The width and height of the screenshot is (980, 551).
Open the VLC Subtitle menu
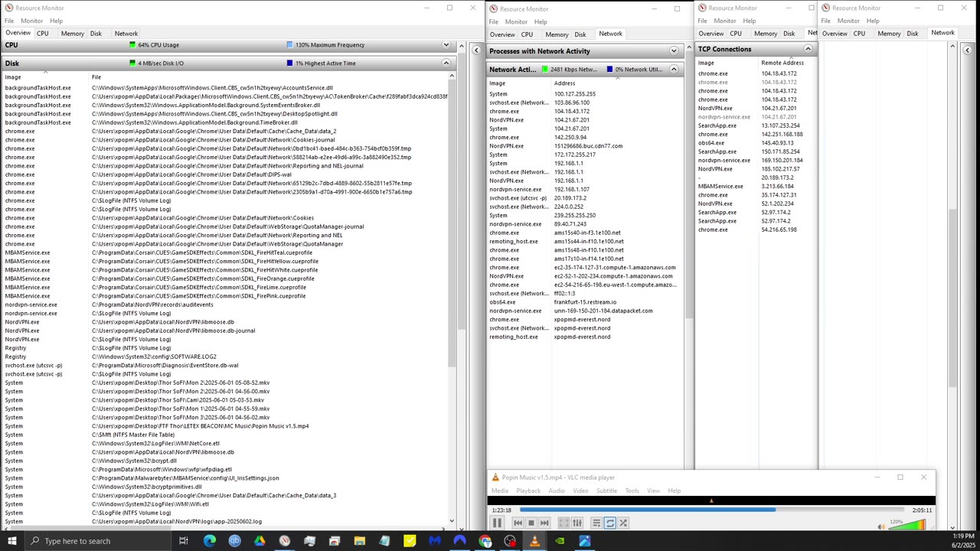(x=606, y=491)
